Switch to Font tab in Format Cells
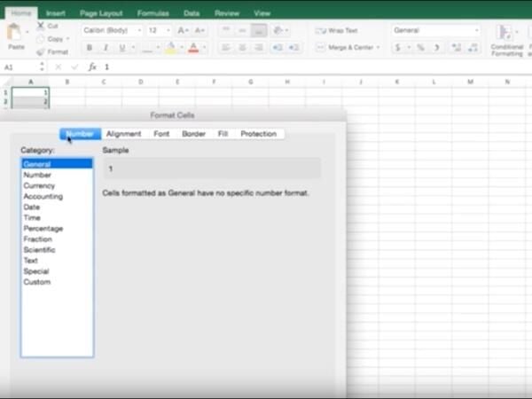Viewport: 532px width, 399px height. tap(161, 134)
